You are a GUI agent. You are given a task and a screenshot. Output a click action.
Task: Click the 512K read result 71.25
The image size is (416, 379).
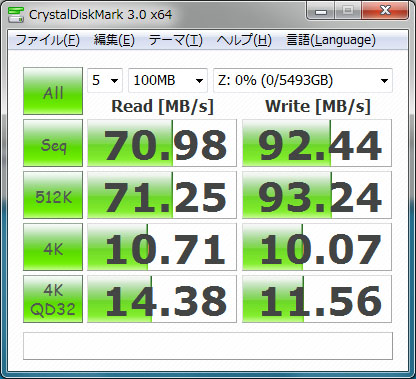pos(162,195)
